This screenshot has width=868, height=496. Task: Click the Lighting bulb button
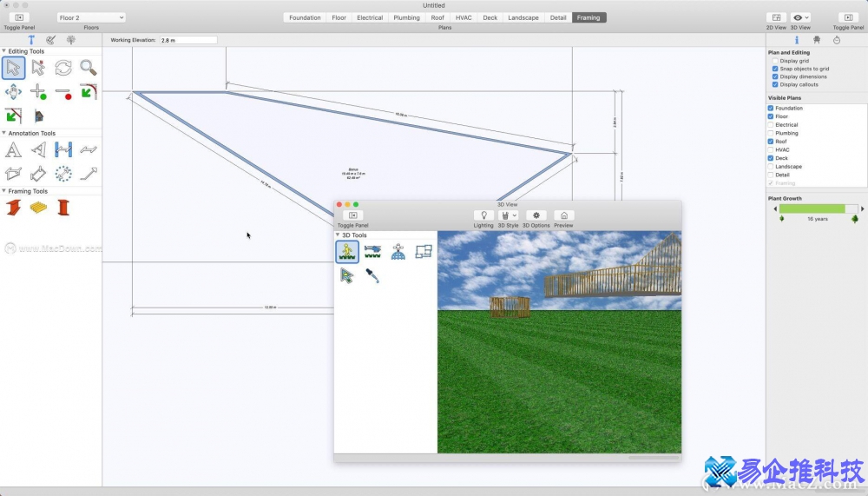coord(483,215)
